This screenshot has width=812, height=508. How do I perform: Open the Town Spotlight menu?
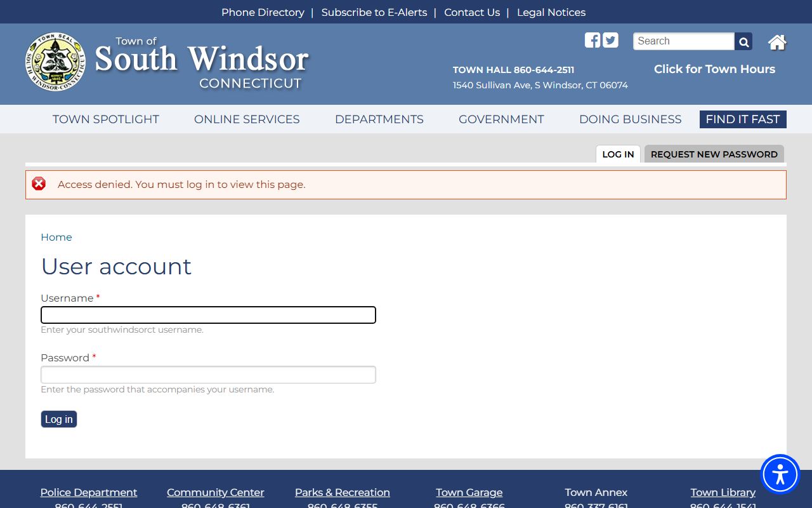click(106, 119)
